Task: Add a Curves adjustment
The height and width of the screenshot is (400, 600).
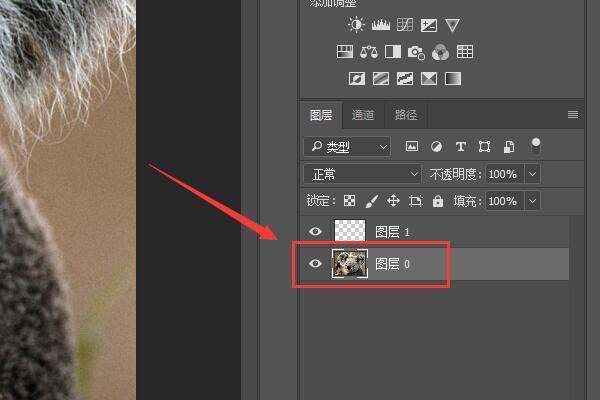Action: pyautogui.click(x=405, y=25)
